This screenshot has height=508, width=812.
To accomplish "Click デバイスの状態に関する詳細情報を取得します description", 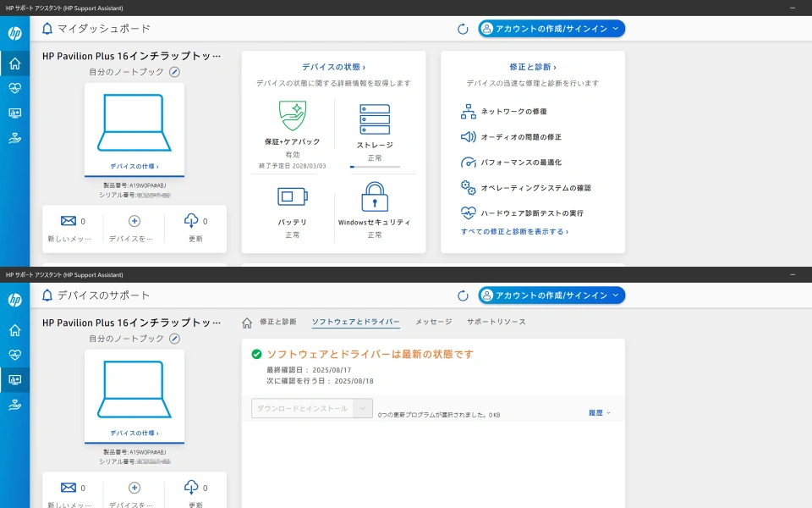I will pos(333,83).
